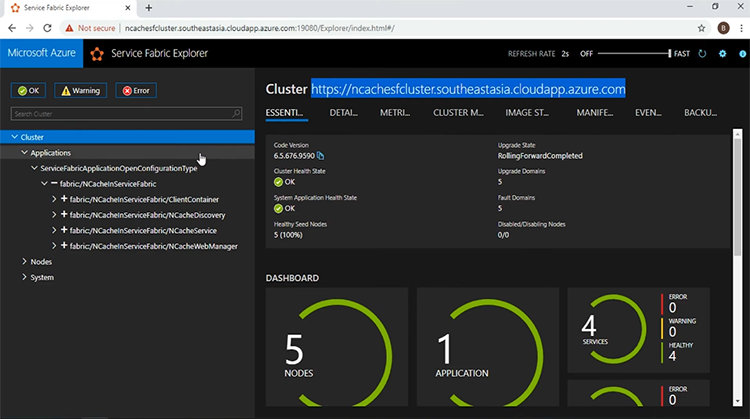Go back in the browser

pyautogui.click(x=12, y=28)
